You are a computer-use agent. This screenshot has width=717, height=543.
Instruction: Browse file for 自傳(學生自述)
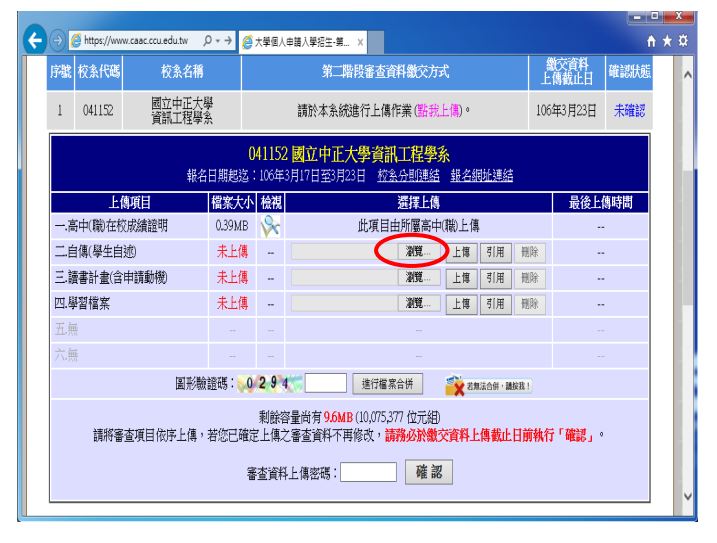pos(418,252)
